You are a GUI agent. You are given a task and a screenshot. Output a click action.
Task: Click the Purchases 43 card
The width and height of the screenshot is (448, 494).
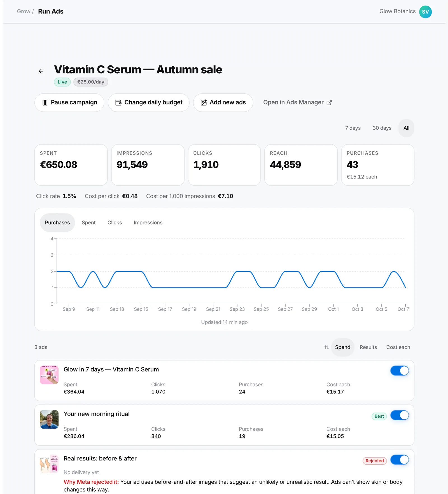[x=378, y=165]
